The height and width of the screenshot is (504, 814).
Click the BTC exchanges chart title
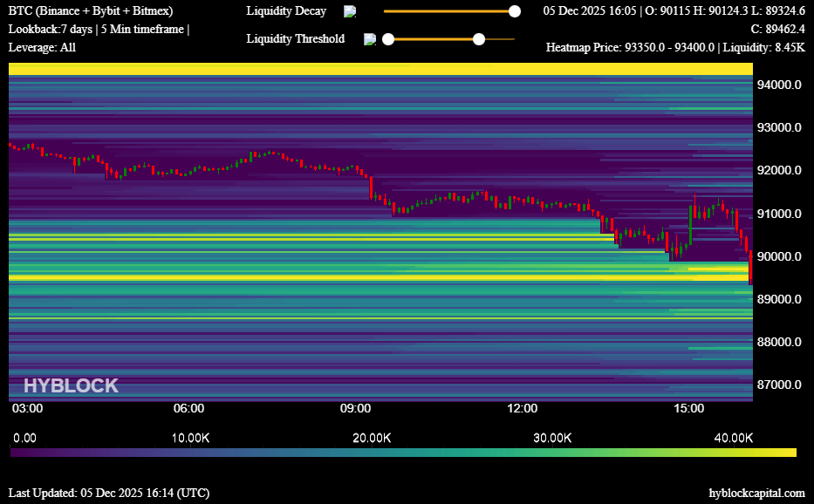91,11
